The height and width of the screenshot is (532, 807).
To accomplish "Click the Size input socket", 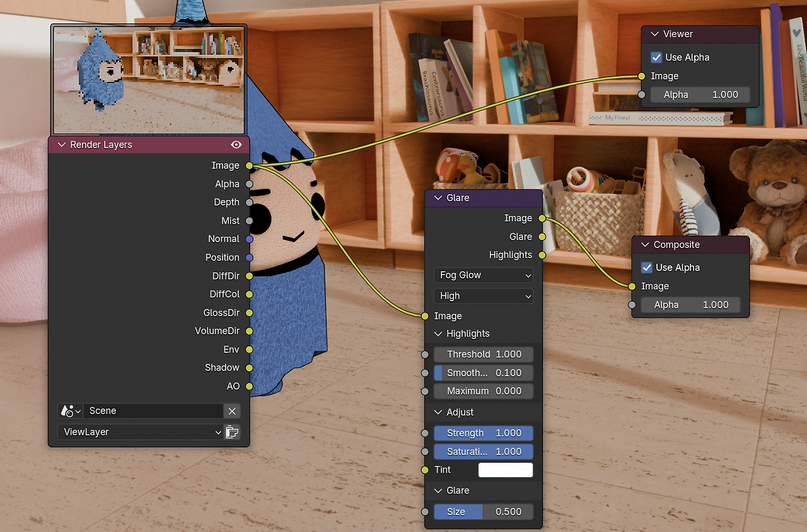I will [x=426, y=511].
